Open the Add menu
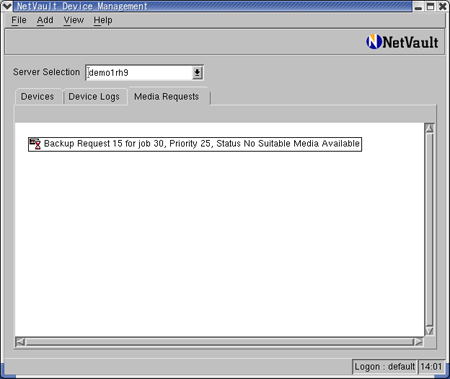Viewport: 450px width, 379px height. 45,20
